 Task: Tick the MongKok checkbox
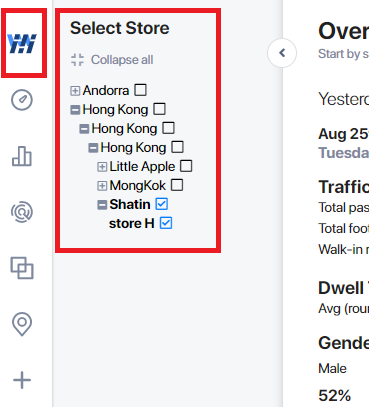[177, 185]
